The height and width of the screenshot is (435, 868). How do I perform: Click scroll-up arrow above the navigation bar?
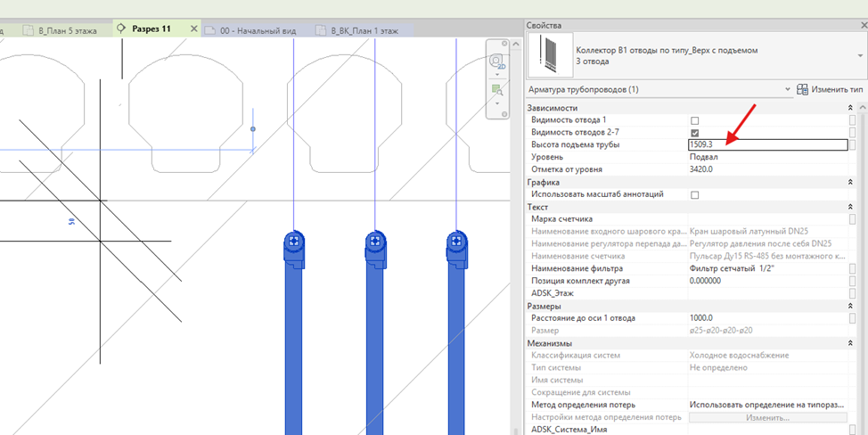[x=516, y=45]
